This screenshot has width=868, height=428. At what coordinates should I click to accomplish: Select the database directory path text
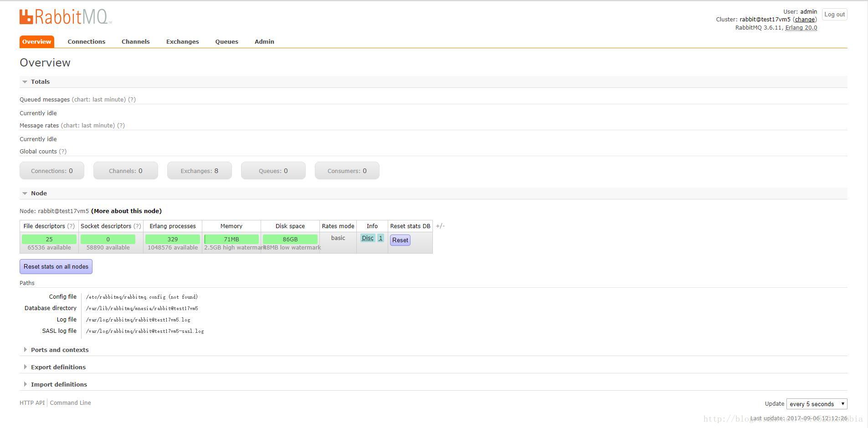coord(142,308)
